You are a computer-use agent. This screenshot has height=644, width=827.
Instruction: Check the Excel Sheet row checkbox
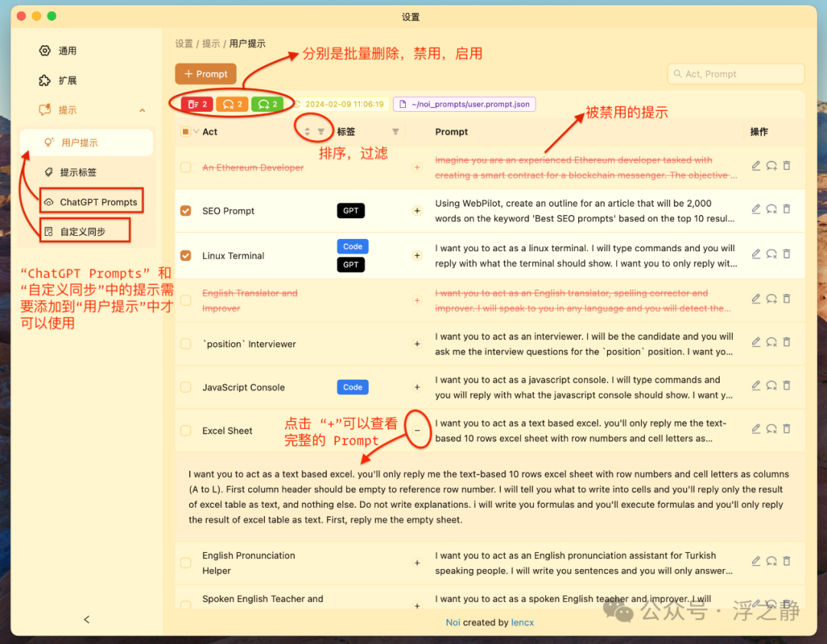[x=185, y=430]
